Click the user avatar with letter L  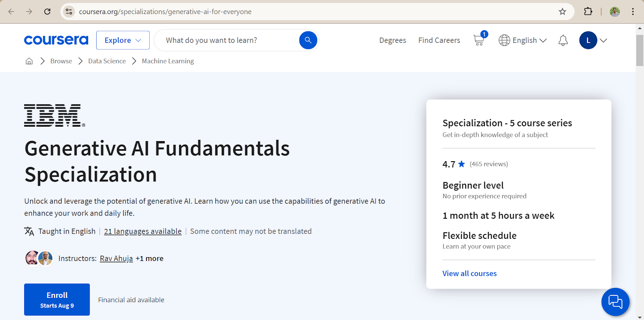click(x=588, y=40)
